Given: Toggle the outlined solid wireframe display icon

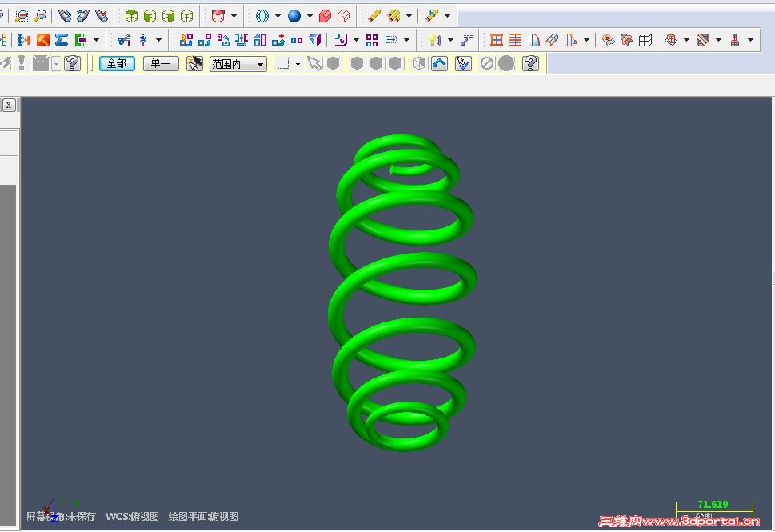Looking at the screenshot, I should 343,16.
